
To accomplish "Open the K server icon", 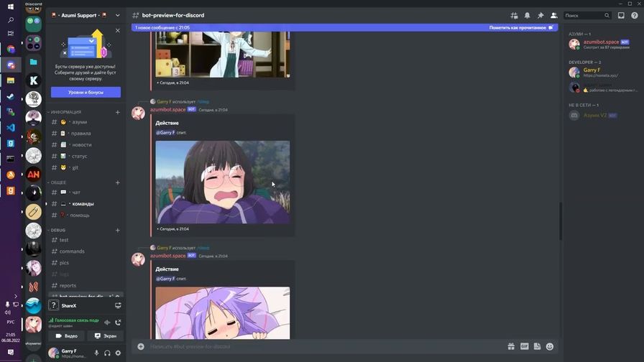I will coord(33,80).
